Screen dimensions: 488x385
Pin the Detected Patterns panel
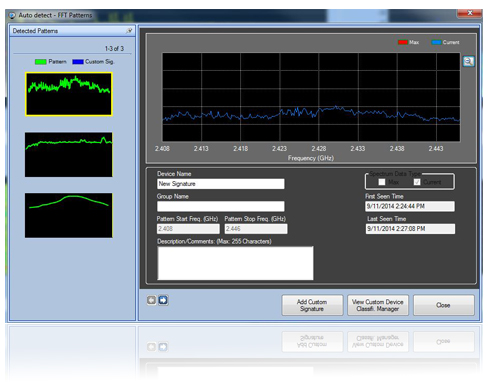tap(129, 31)
